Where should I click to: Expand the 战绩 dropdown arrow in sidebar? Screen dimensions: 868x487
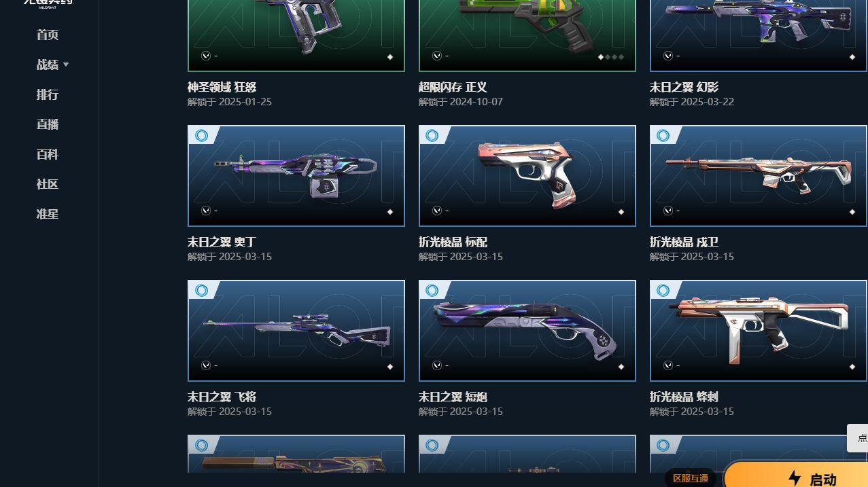tap(66, 65)
